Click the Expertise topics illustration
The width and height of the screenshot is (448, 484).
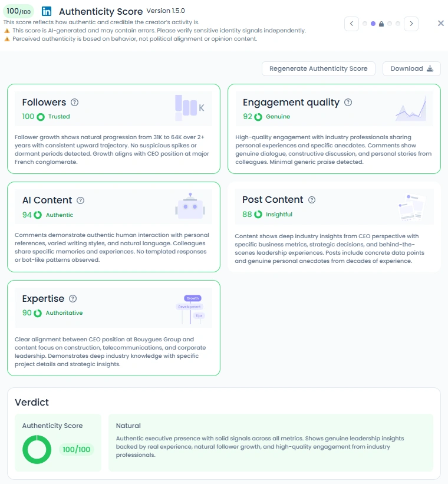pos(190,310)
